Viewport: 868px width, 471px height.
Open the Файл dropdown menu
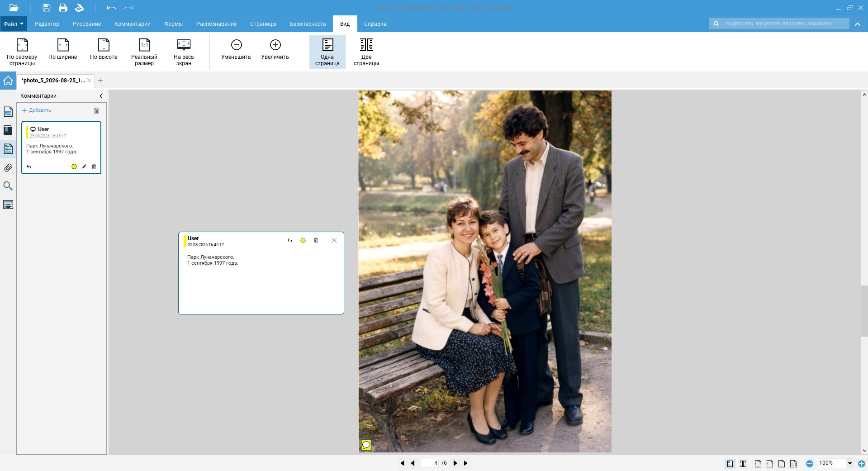(14, 24)
